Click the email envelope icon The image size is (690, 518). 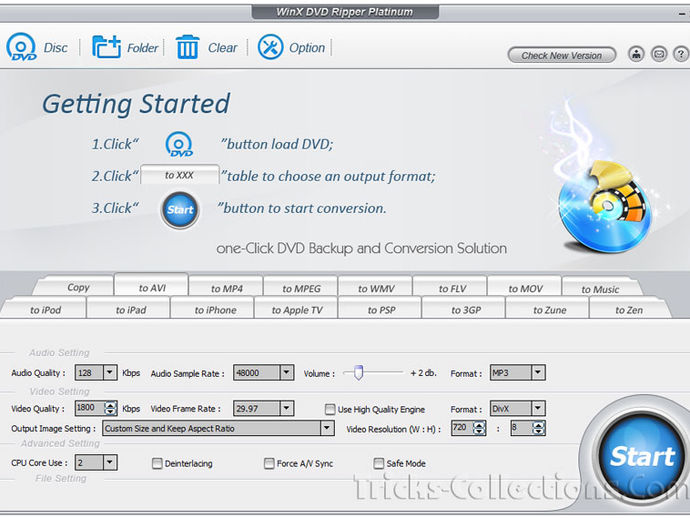pyautogui.click(x=659, y=54)
